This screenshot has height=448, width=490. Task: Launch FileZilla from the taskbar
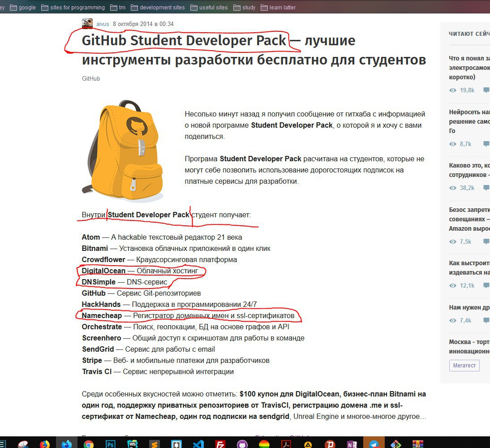pos(220,444)
